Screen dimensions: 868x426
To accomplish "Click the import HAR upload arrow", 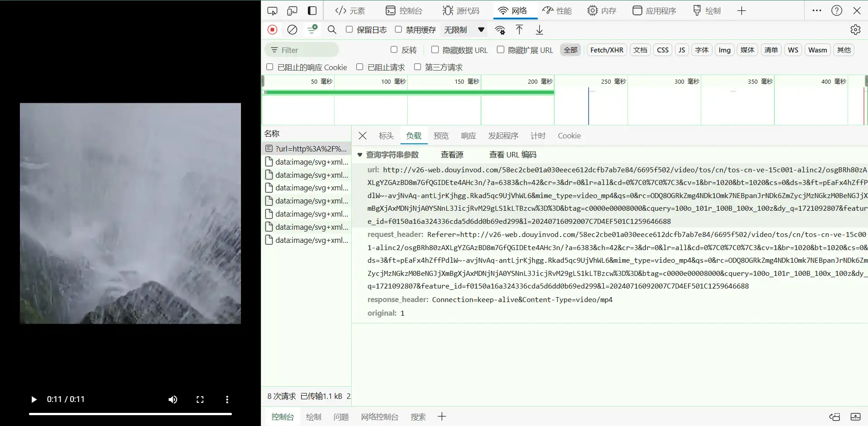I will click(519, 30).
